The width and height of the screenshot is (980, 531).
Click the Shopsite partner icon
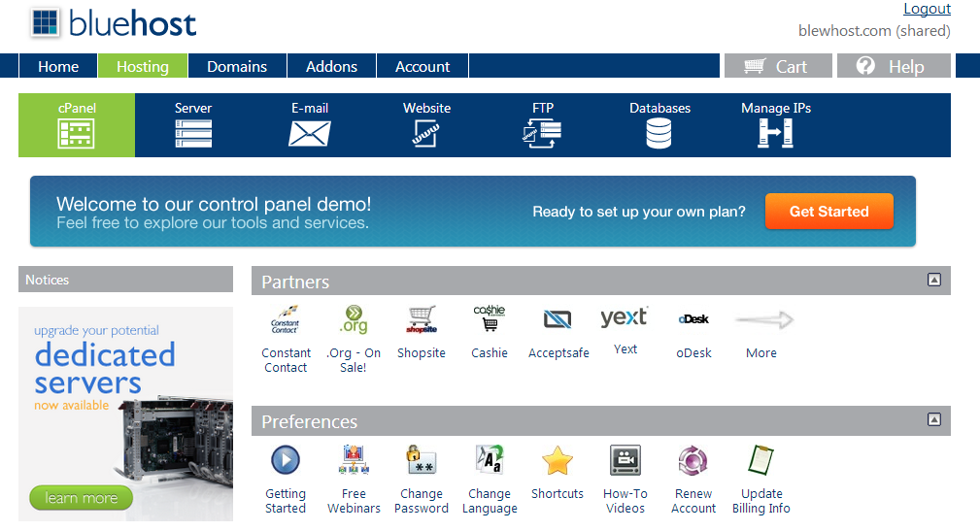[x=422, y=319]
